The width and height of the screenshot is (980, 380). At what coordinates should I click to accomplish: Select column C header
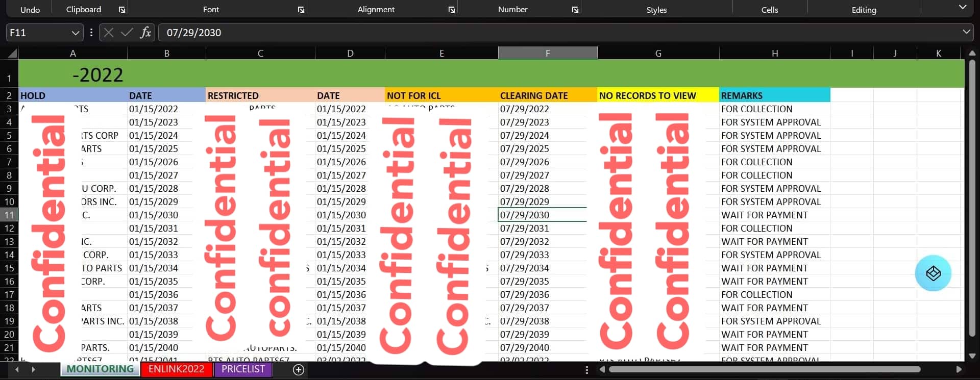coord(260,53)
